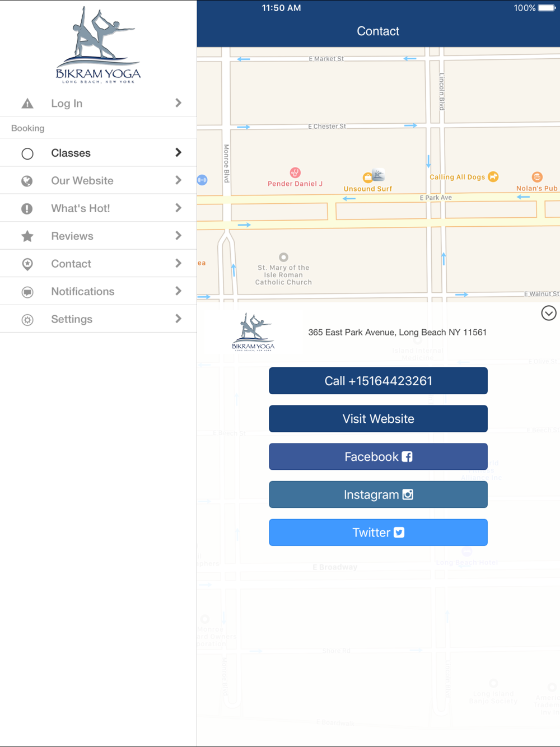Tap the 100% battery percentage text
Image resolution: width=560 pixels, height=747 pixels.
[x=525, y=8]
